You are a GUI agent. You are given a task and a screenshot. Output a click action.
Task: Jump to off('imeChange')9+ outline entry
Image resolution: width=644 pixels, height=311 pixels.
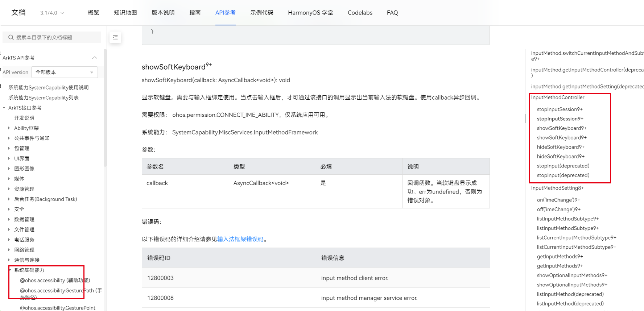pyautogui.click(x=559, y=210)
